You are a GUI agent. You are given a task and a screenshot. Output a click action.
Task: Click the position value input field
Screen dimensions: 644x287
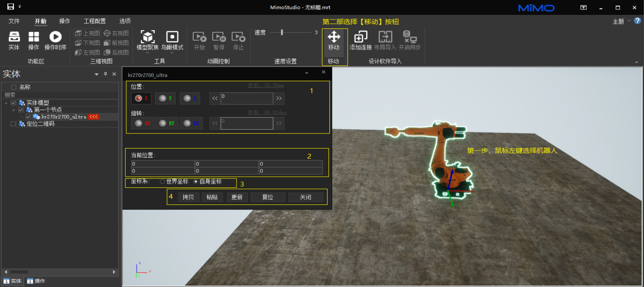pyautogui.click(x=246, y=98)
